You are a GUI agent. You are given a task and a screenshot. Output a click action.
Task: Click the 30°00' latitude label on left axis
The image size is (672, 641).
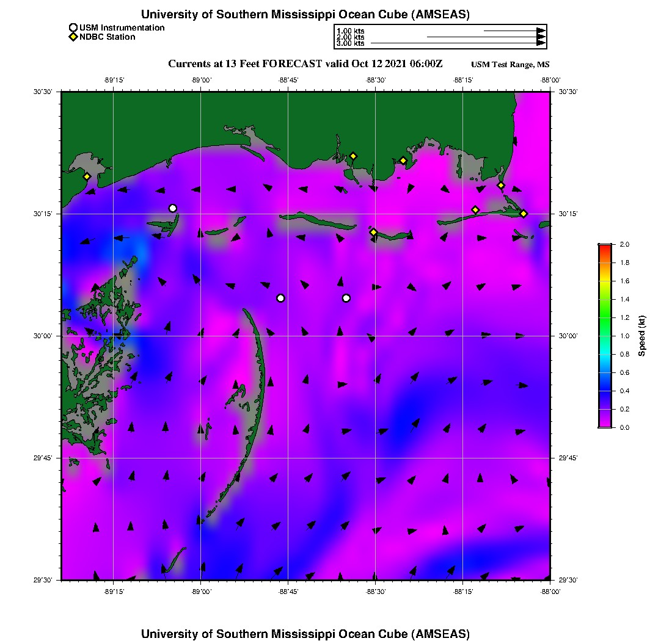[x=46, y=336]
